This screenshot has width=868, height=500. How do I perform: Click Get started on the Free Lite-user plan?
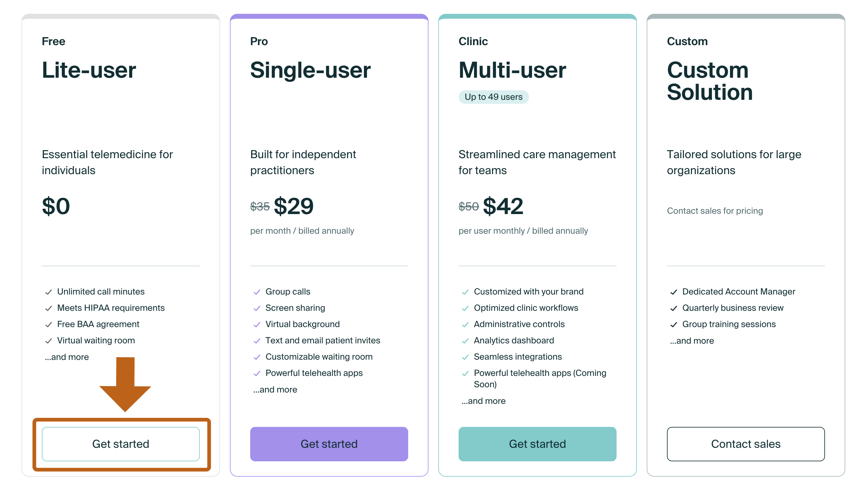(120, 444)
